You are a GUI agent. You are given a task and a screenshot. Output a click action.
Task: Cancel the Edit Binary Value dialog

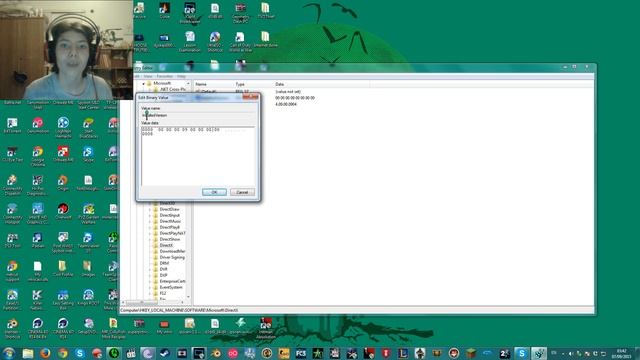tap(242, 192)
